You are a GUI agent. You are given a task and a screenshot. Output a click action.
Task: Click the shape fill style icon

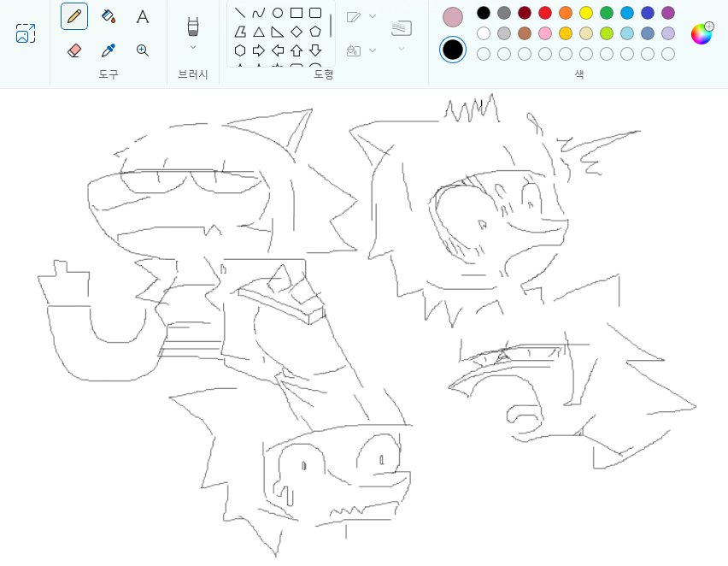pos(354,50)
